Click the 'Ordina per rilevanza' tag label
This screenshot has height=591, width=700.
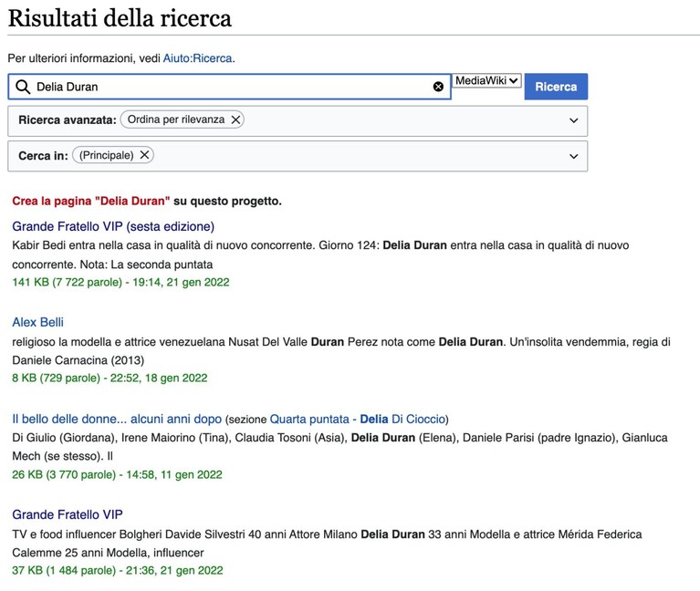(x=176, y=119)
